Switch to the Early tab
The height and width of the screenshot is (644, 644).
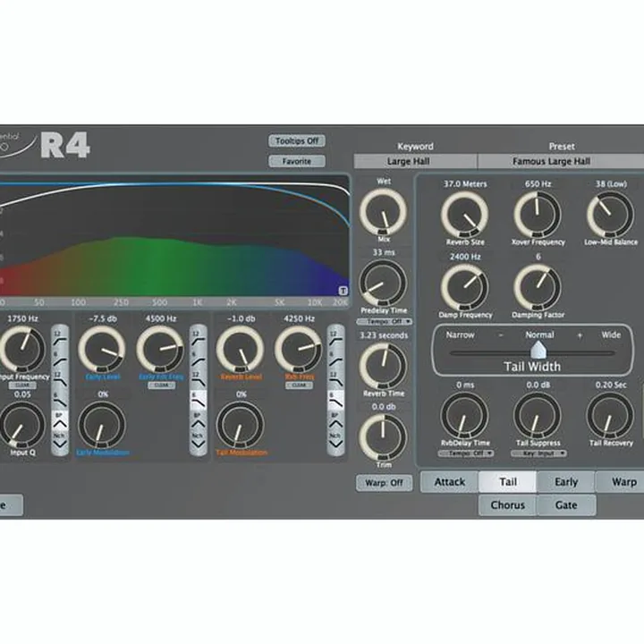pos(566,482)
